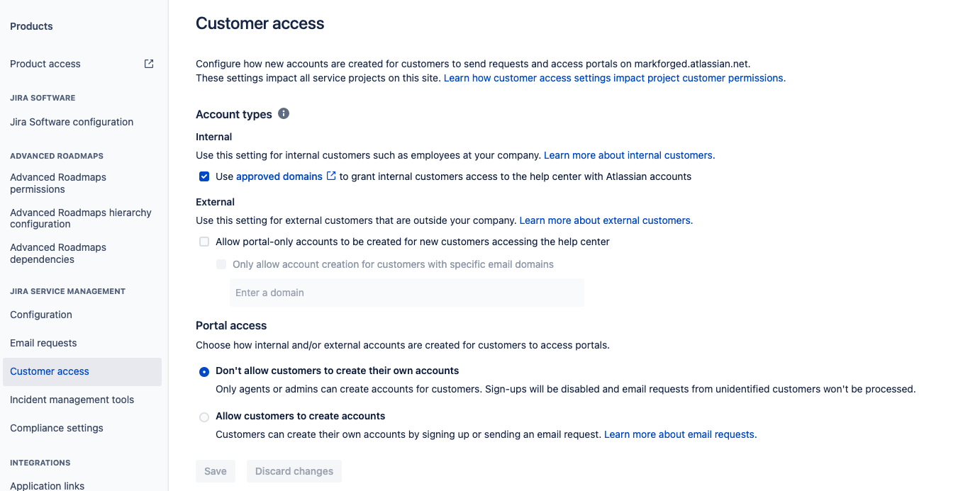Choose "Allow customers to create accounts"

pos(204,417)
